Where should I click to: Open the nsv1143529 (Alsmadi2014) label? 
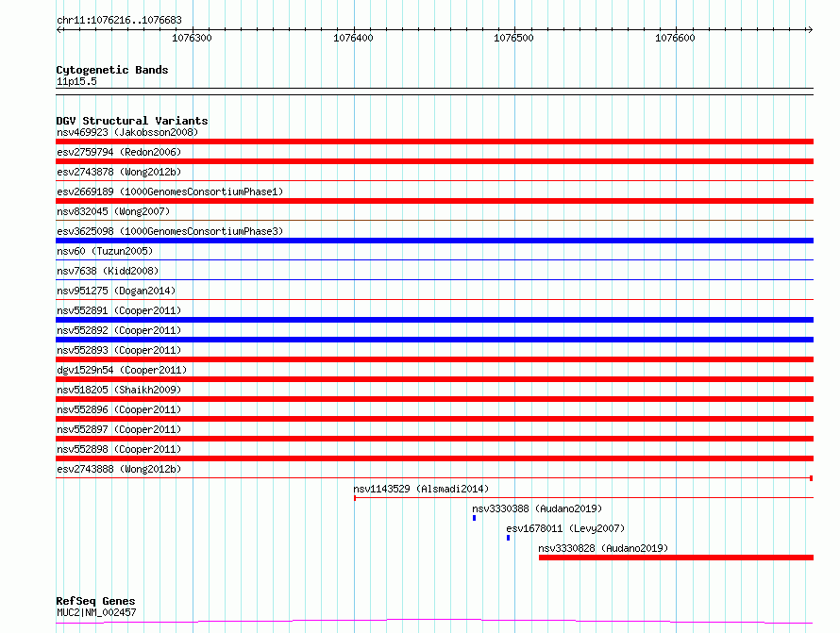tap(421, 489)
